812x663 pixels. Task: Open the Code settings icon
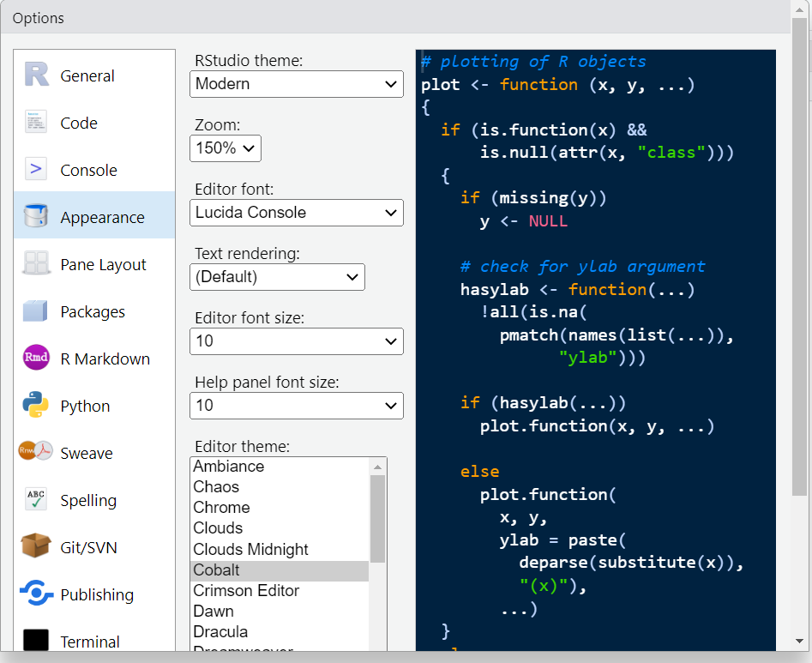36,123
